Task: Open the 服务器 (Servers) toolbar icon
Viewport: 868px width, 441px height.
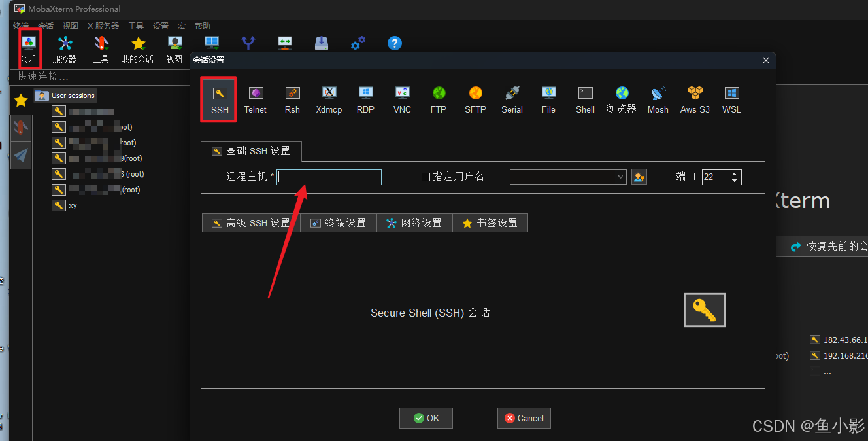Action: 64,50
